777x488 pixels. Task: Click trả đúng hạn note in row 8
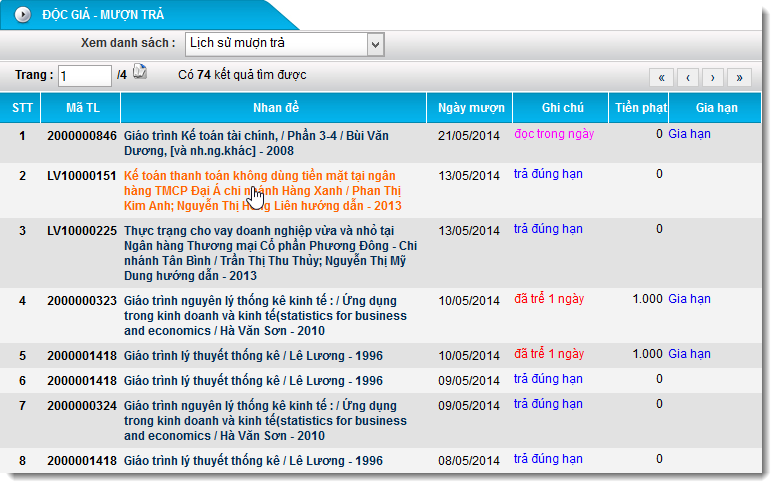(548, 459)
